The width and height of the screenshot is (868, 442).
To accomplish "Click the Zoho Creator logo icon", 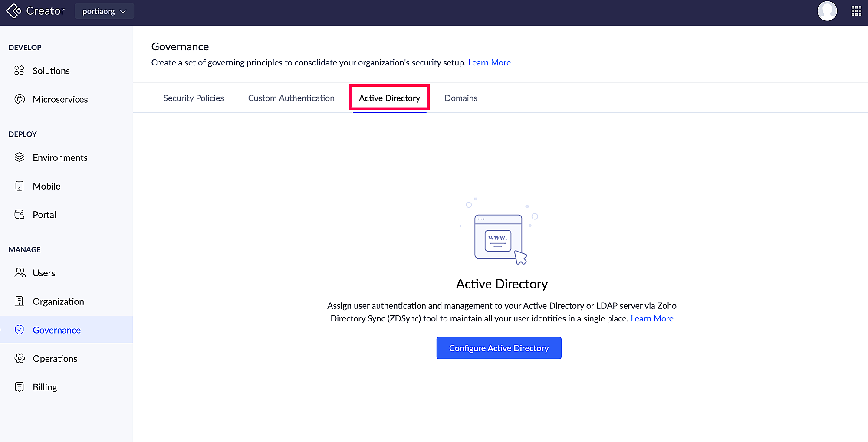I will pos(14,11).
